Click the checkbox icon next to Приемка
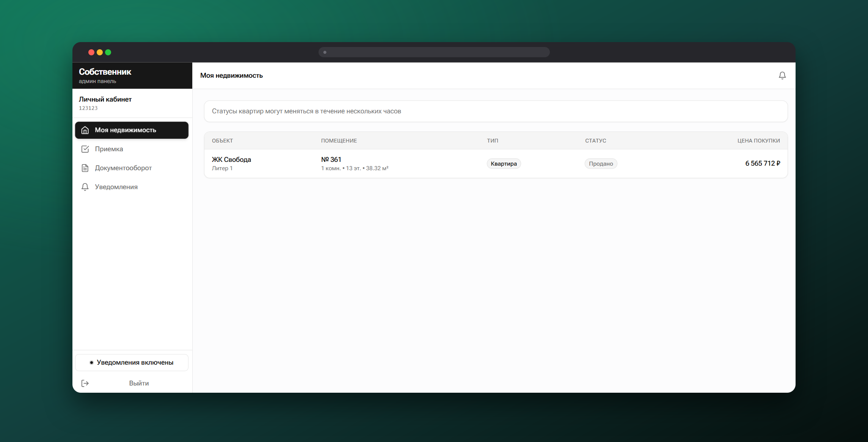The width and height of the screenshot is (868, 442). pyautogui.click(x=85, y=149)
